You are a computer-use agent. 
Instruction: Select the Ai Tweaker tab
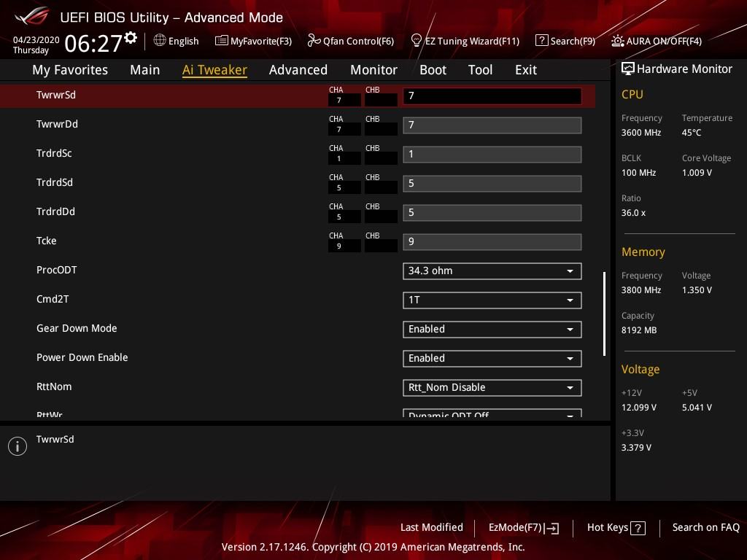pos(214,70)
